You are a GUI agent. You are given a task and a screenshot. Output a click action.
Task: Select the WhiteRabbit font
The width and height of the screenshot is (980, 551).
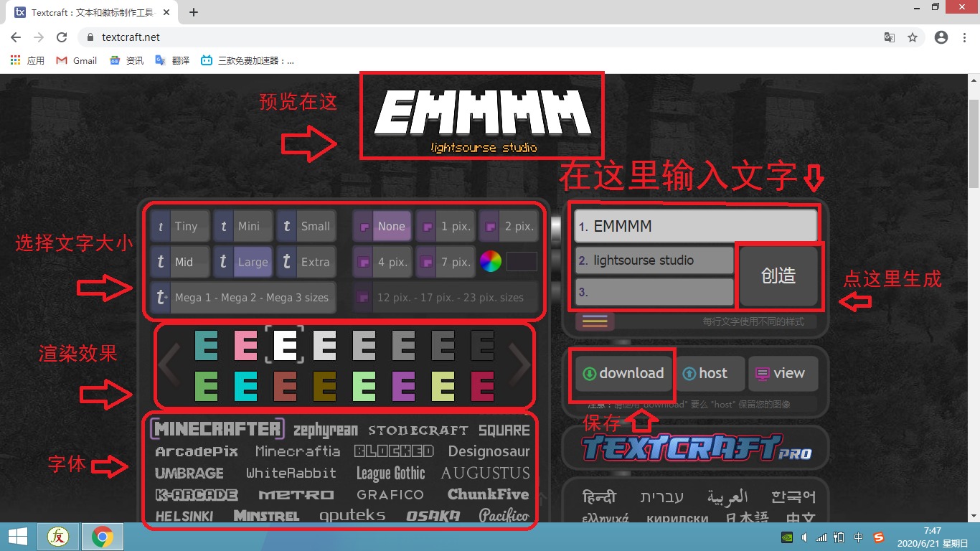(x=291, y=474)
